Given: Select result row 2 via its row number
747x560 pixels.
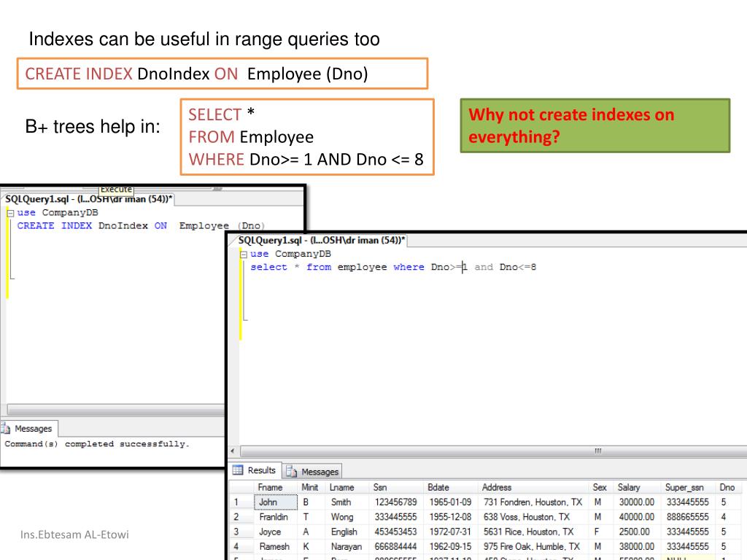Looking at the screenshot, I should (241, 517).
